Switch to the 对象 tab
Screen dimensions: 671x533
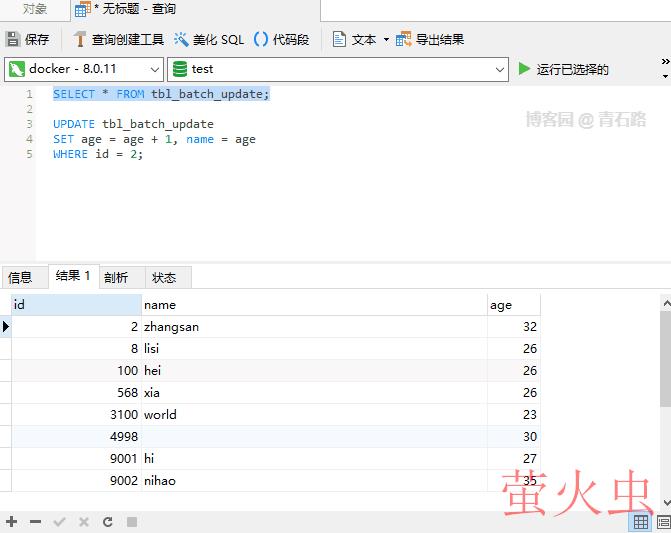(35, 9)
